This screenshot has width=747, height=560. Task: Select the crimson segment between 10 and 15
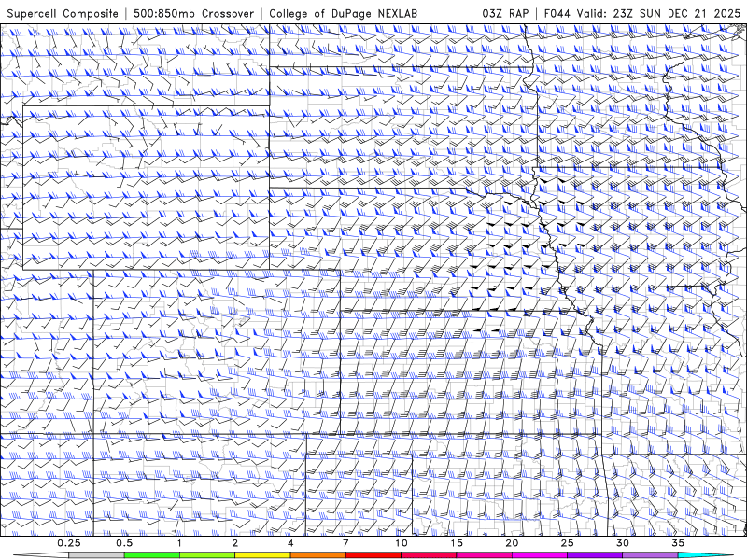429,555
